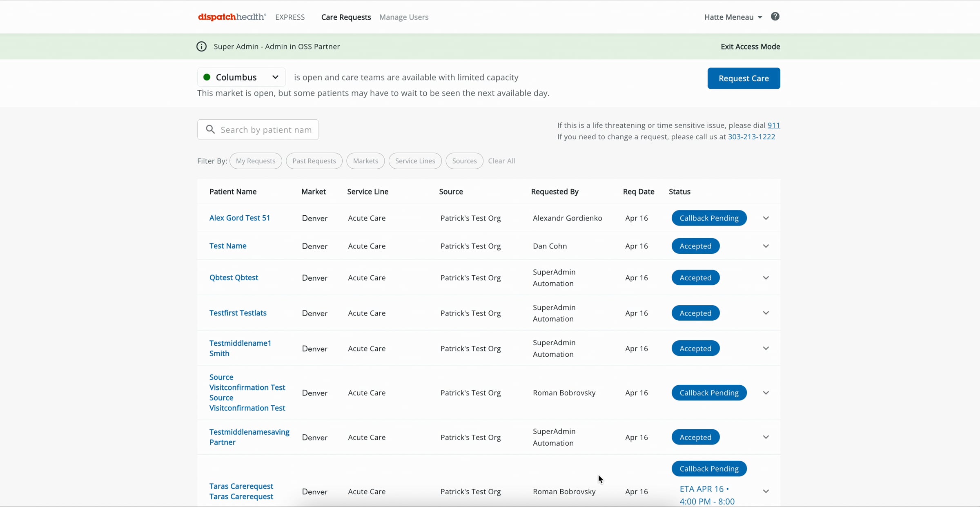Toggle the Past Requests filter

(x=314, y=161)
